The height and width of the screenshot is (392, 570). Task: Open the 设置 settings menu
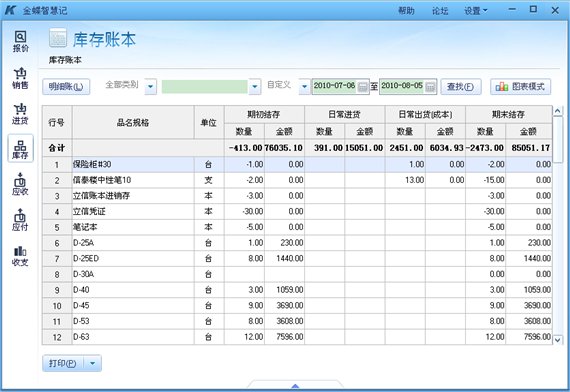[x=475, y=11]
